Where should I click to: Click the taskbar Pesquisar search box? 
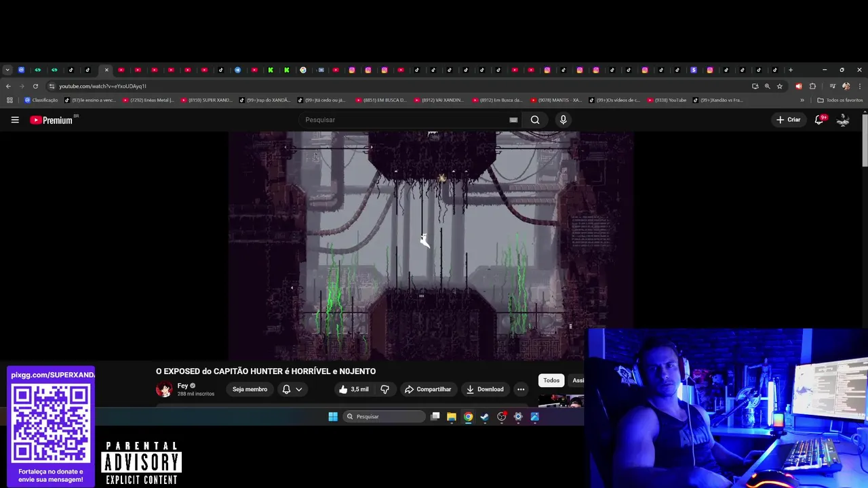[384, 417]
